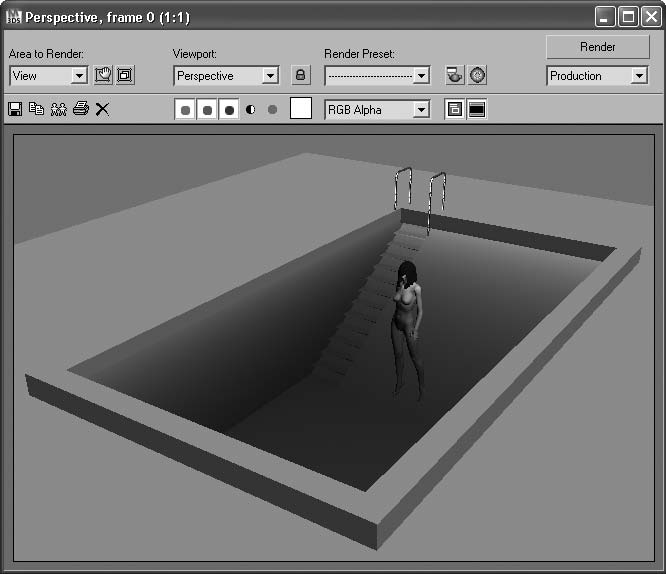666x574 pixels.
Task: Open the Viewport Perspective dropdown
Action: [269, 76]
